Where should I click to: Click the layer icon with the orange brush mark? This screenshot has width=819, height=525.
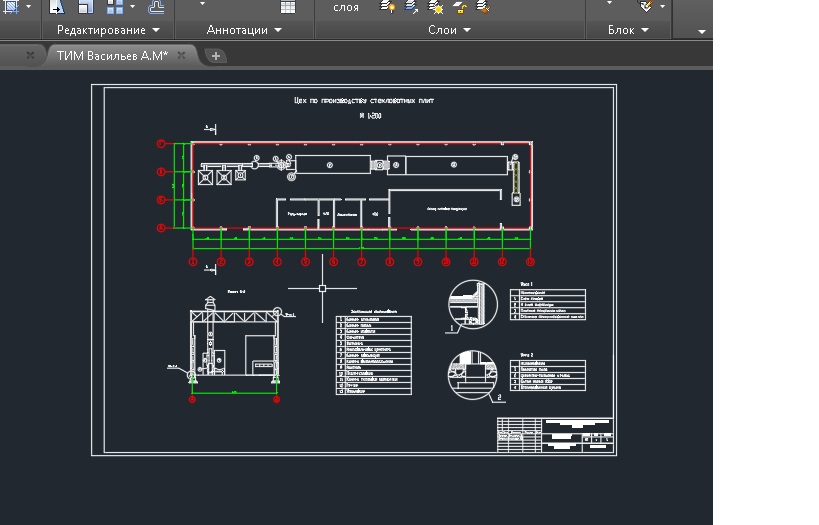click(483, 7)
